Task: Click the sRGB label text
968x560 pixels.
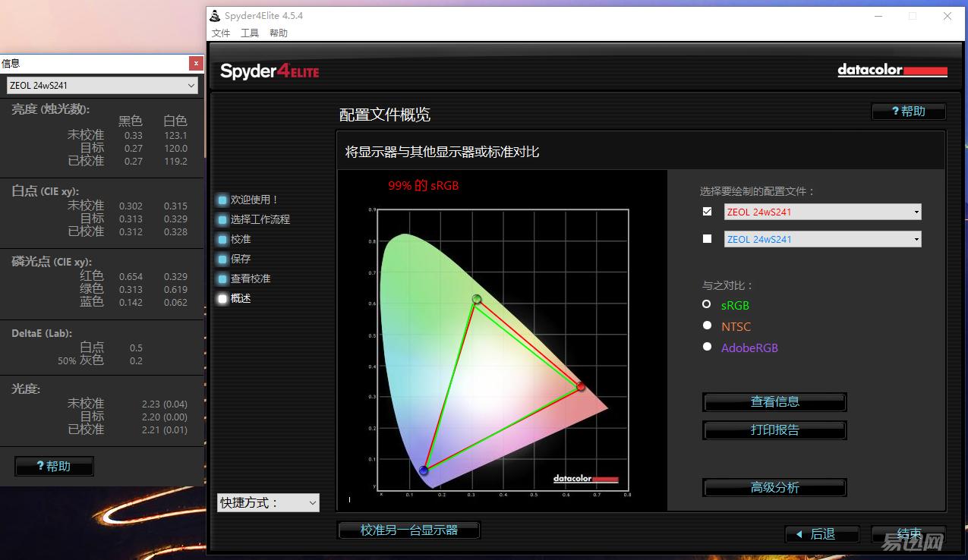Action: pyautogui.click(x=735, y=305)
